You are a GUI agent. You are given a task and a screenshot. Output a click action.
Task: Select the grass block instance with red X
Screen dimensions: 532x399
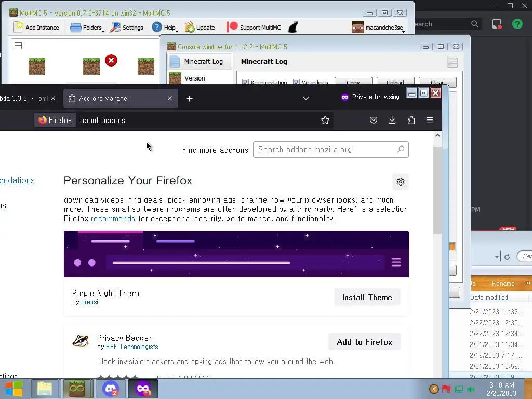[x=91, y=66]
